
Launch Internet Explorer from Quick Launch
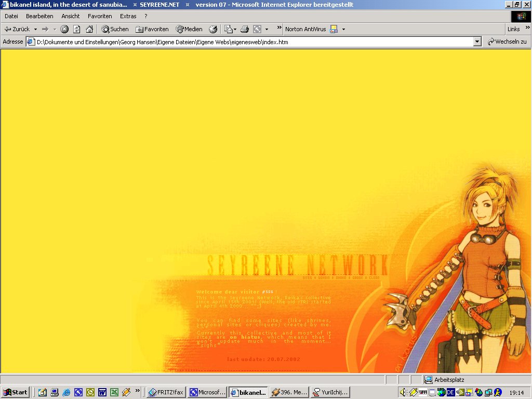[66, 393]
